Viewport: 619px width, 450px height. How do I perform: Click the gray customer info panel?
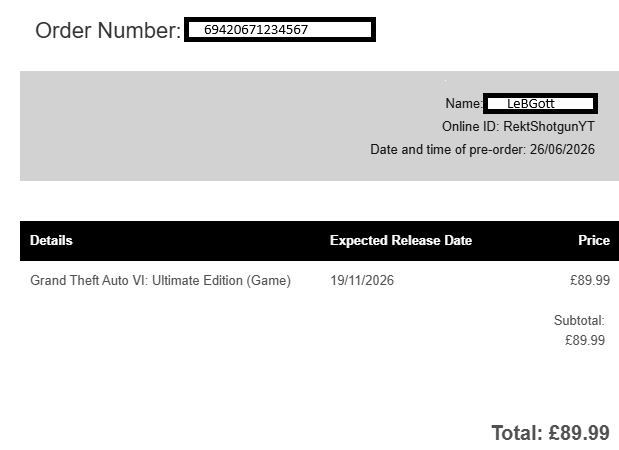point(319,126)
